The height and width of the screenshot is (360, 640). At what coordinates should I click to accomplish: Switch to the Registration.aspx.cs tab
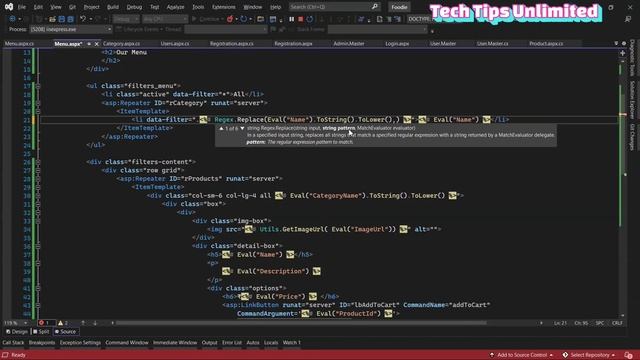point(231,43)
